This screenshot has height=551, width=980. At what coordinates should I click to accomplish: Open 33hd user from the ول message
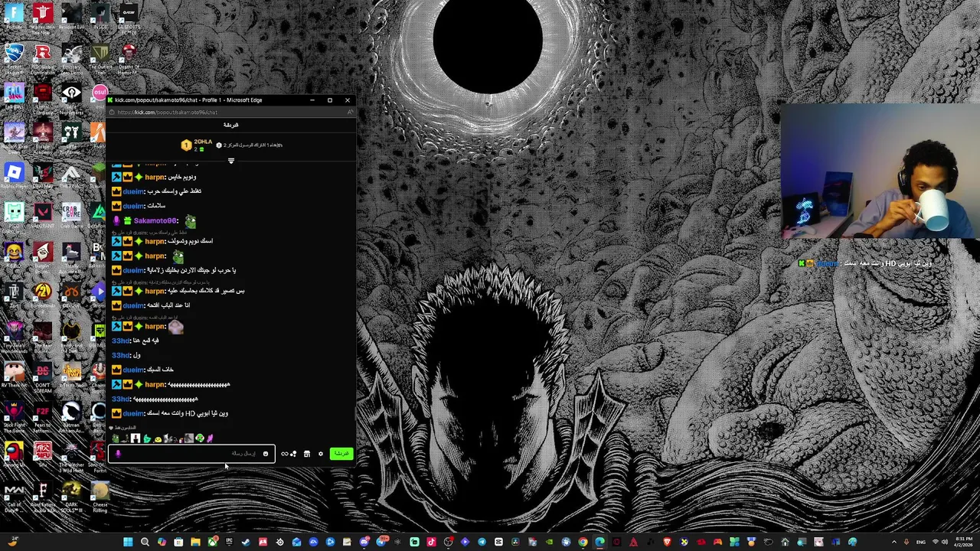pos(120,355)
